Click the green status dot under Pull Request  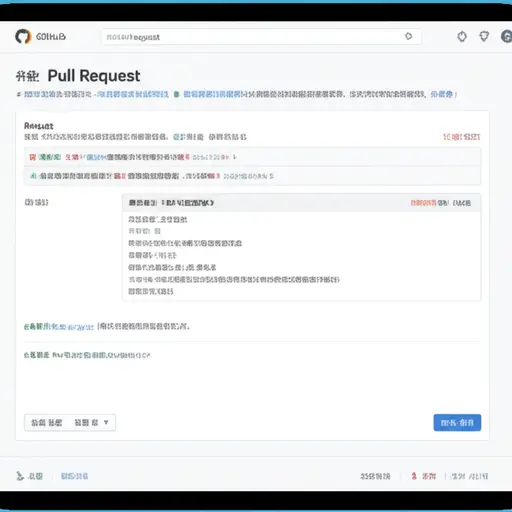pyautogui.click(x=176, y=94)
